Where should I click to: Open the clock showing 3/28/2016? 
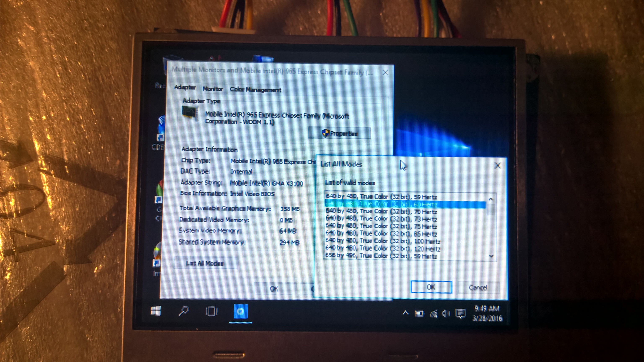tap(487, 313)
